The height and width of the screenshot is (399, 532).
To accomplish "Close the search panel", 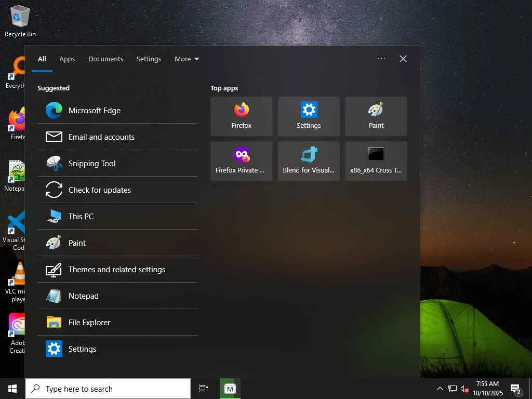I will (403, 59).
